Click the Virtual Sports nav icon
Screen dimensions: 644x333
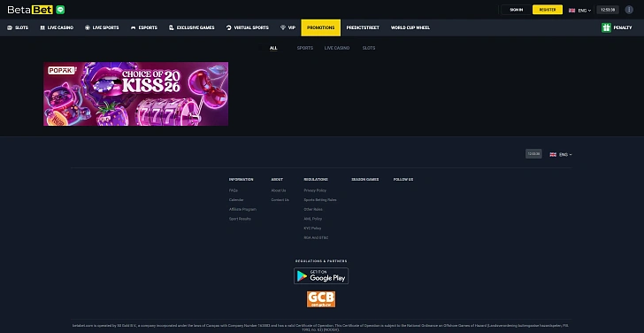(x=229, y=27)
